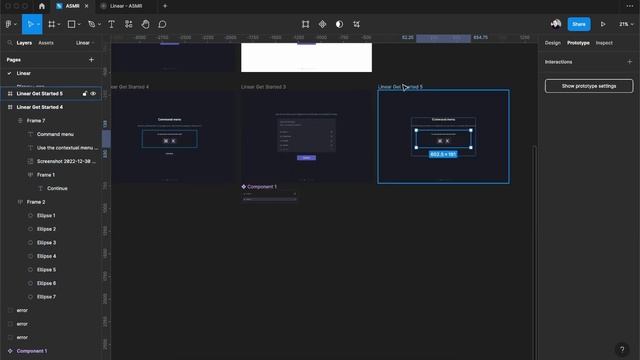Select the Text tool

click(x=111, y=24)
